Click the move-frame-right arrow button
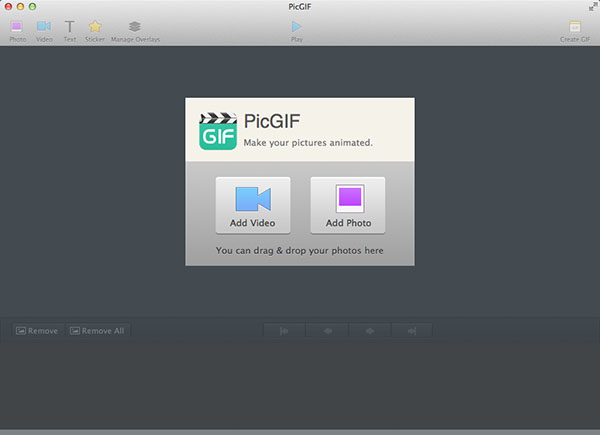The image size is (600, 435). [x=370, y=331]
